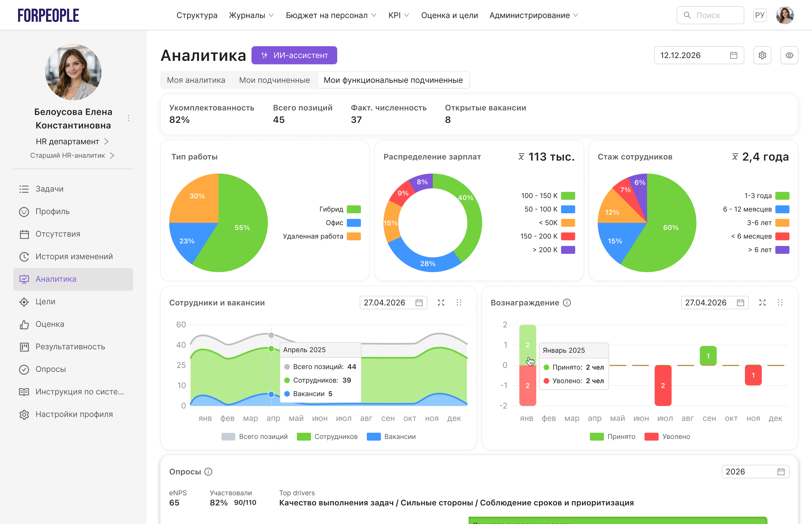Viewport: 812px width, 524px height.
Task: Click the settings gear icon beside the date
Action: 762,55
